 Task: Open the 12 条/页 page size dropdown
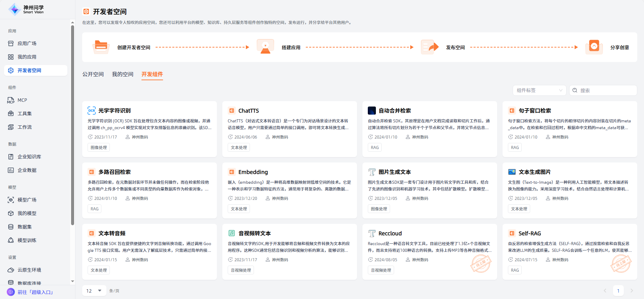(94, 291)
